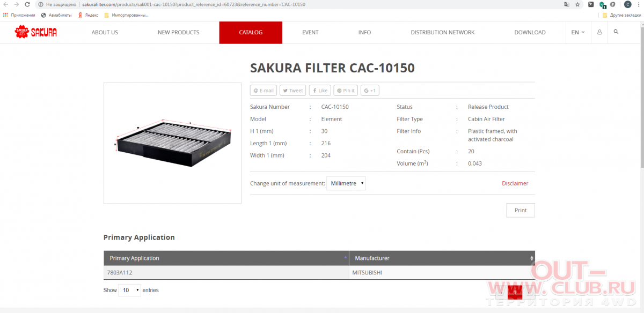Screen dimensions: 644x313
Task: Click the Filter Type value Cabin Air Filter
Action: tap(486, 119)
